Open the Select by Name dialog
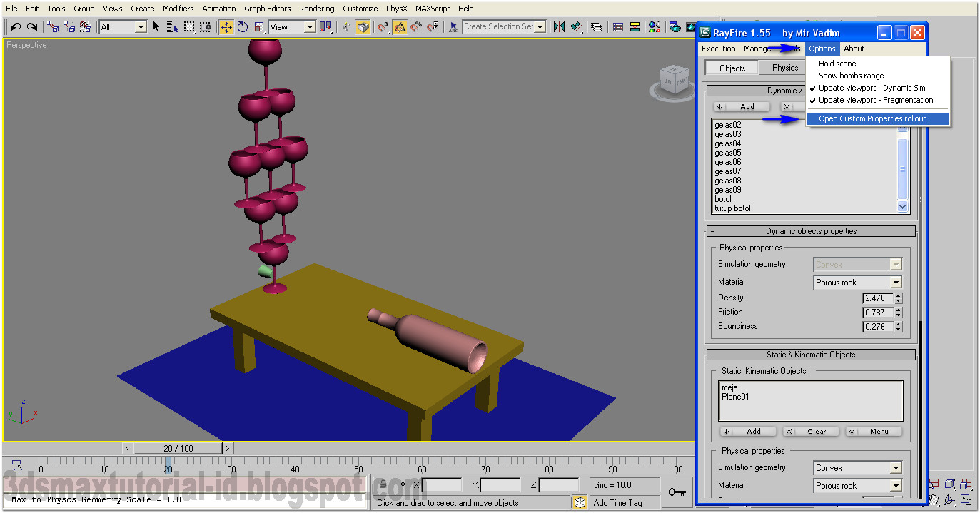The image size is (980, 513). 172,27
